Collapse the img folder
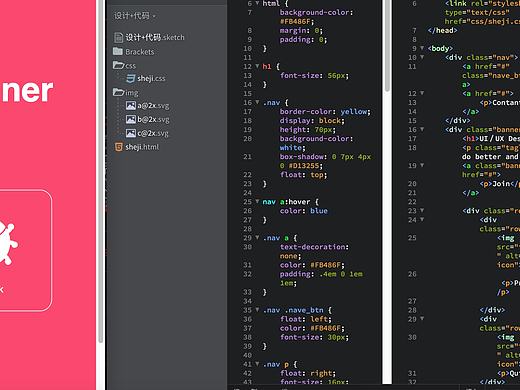The height and width of the screenshot is (390, 520). pos(132,93)
